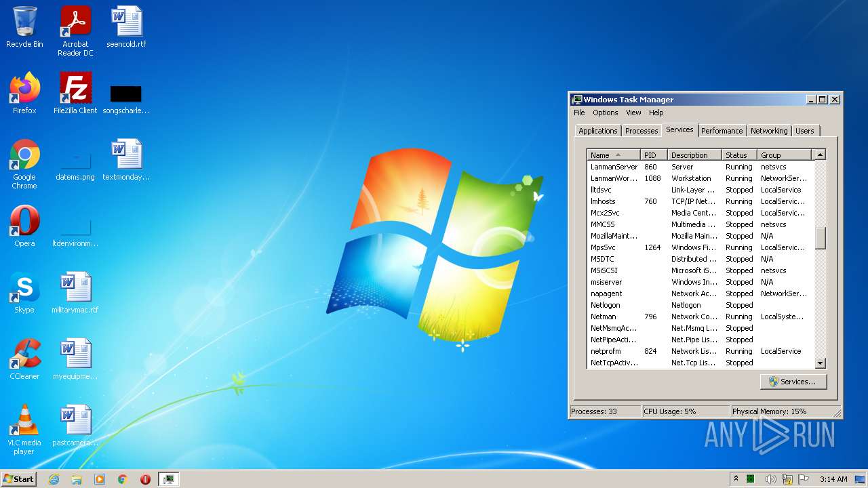Select the textmonday… document icon

(x=126, y=159)
